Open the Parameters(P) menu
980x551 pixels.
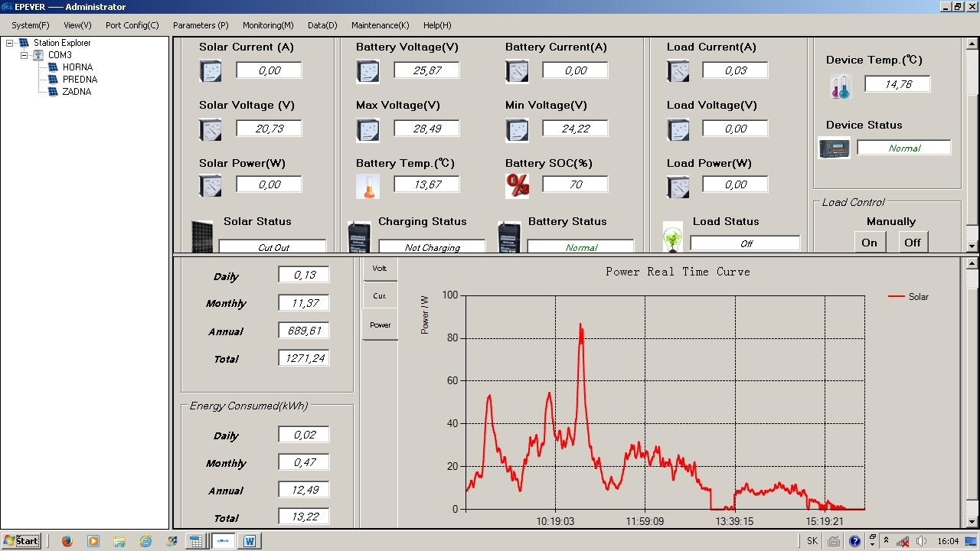201,25
